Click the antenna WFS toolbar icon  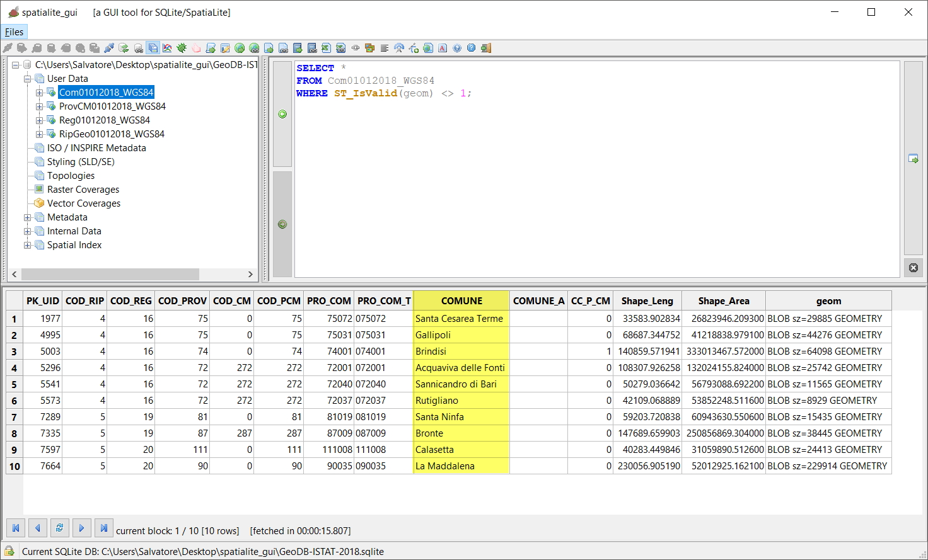pos(399,48)
